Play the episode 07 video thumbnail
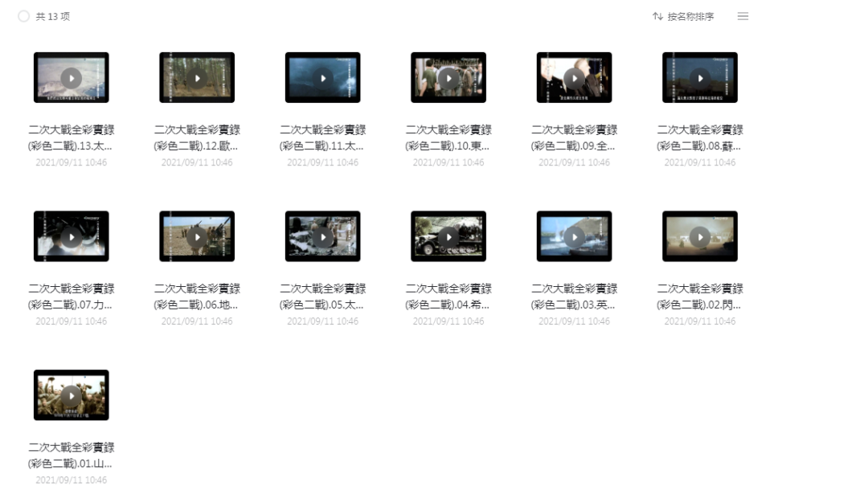Screen dimensions: 868x491 (72, 237)
